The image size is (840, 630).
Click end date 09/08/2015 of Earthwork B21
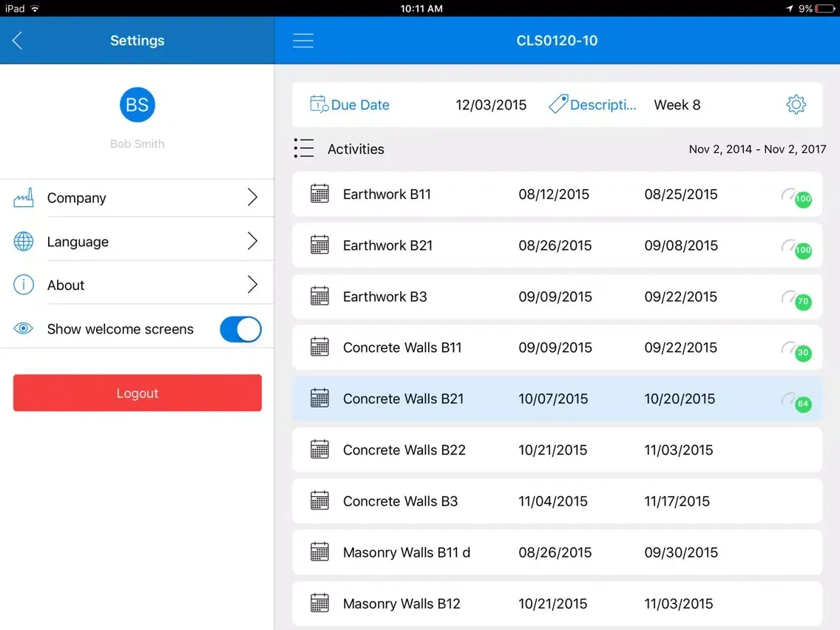coord(680,245)
